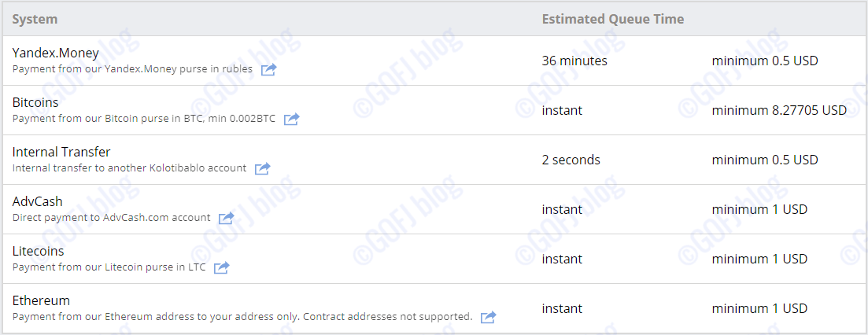
Task: Click the Estimated Queue Time header
Action: point(612,19)
